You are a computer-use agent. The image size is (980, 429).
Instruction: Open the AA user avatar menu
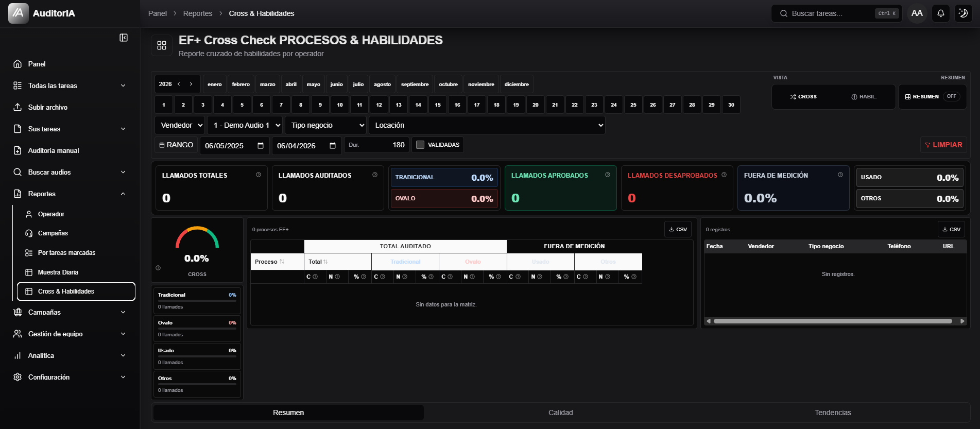click(917, 13)
